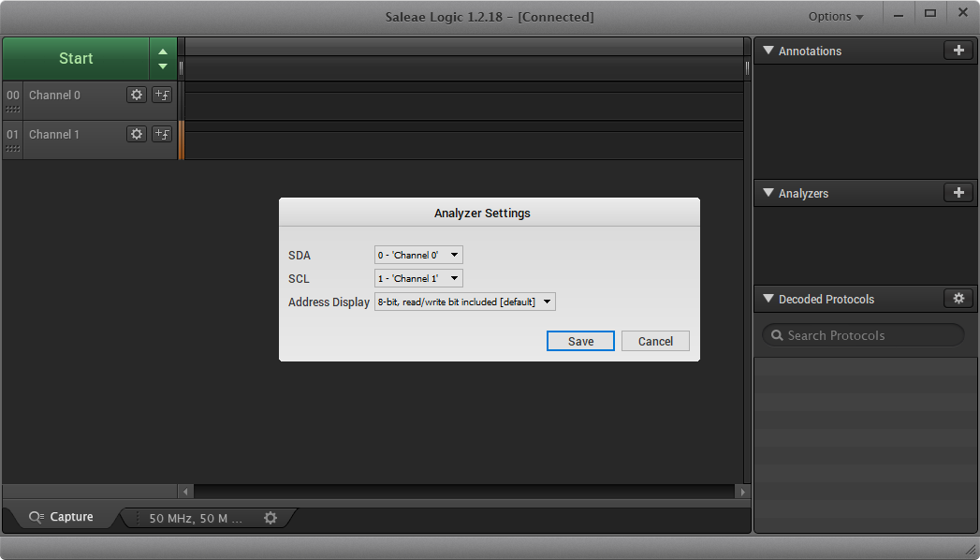980x560 pixels.
Task: Open the SDA channel dropdown
Action: pyautogui.click(x=418, y=255)
